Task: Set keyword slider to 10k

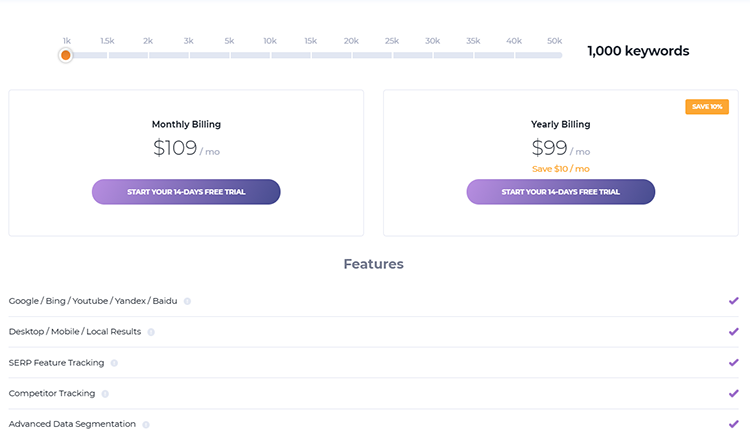Action: tap(270, 55)
